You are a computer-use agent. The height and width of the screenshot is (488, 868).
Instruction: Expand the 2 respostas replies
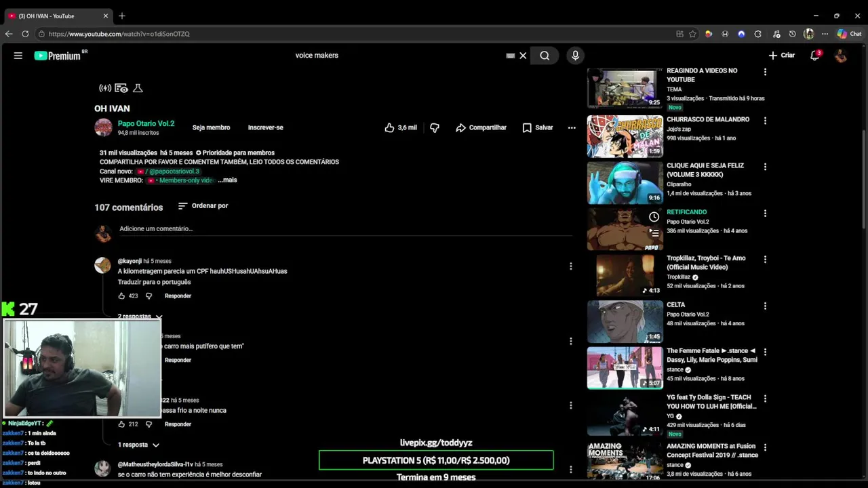coord(140,317)
